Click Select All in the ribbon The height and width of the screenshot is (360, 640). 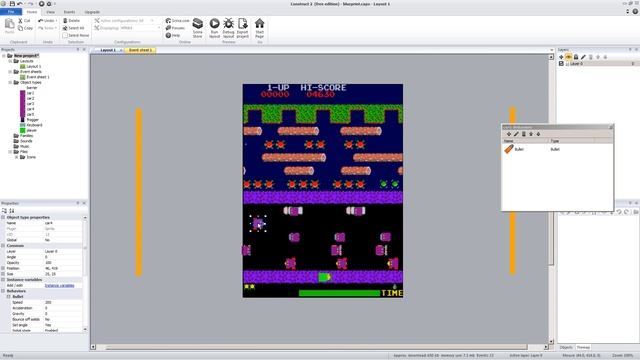[73, 28]
